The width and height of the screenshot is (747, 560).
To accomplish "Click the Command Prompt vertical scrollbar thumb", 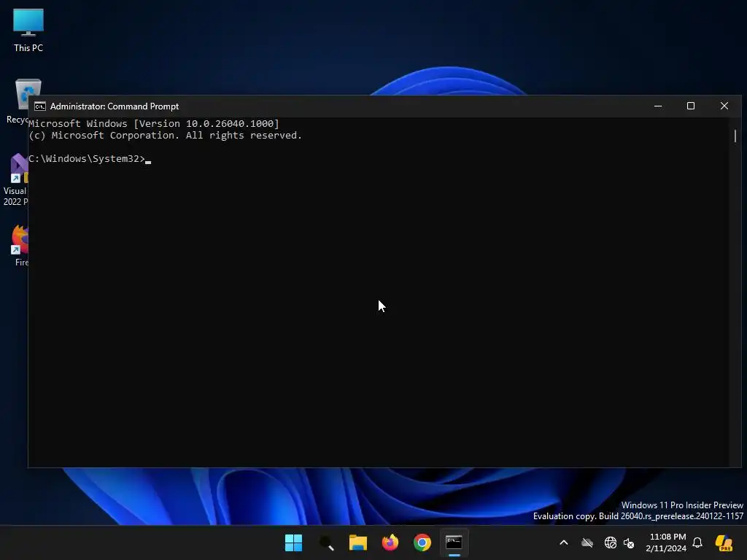I will (x=735, y=136).
